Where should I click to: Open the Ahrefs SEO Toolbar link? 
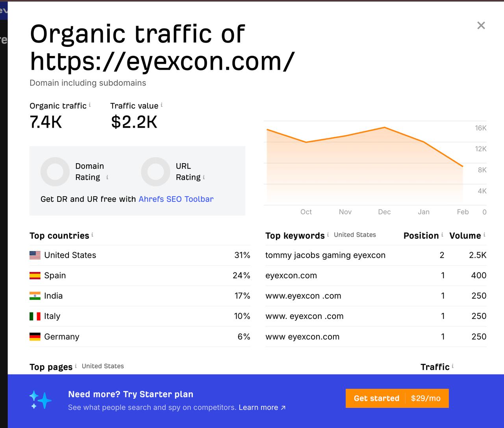tap(176, 199)
